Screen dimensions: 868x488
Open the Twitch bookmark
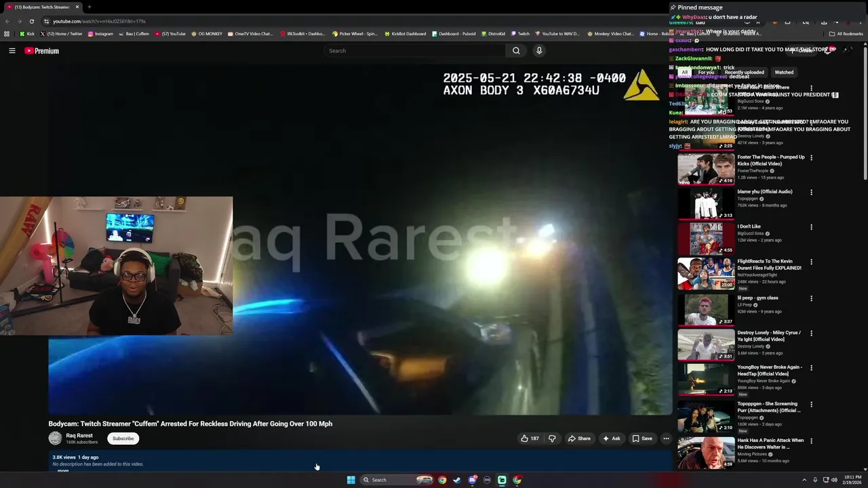click(521, 33)
